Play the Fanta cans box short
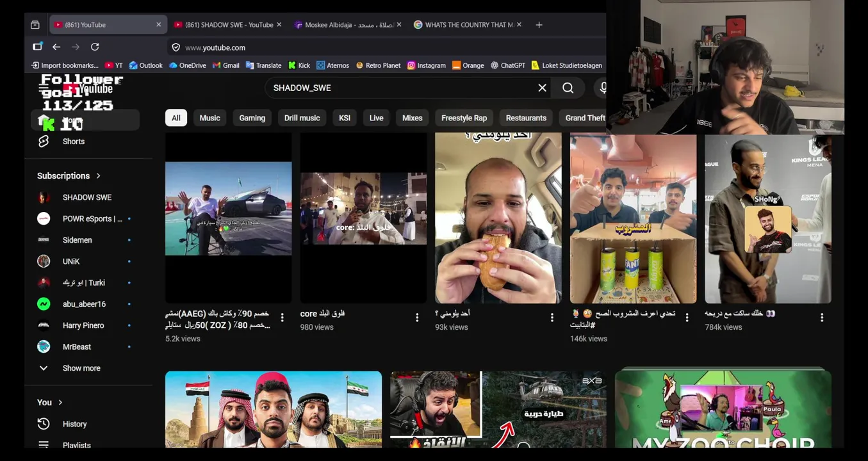 click(634, 218)
